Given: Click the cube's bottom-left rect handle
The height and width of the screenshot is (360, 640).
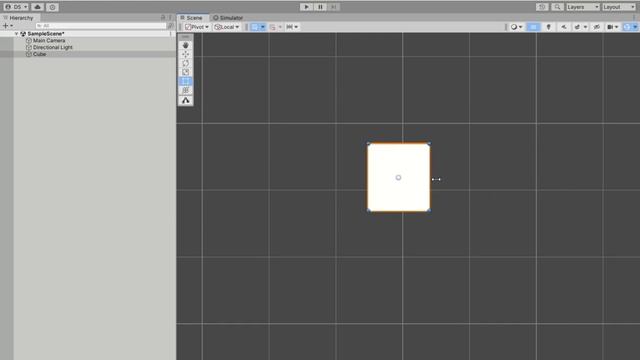Looking at the screenshot, I should click(369, 210).
